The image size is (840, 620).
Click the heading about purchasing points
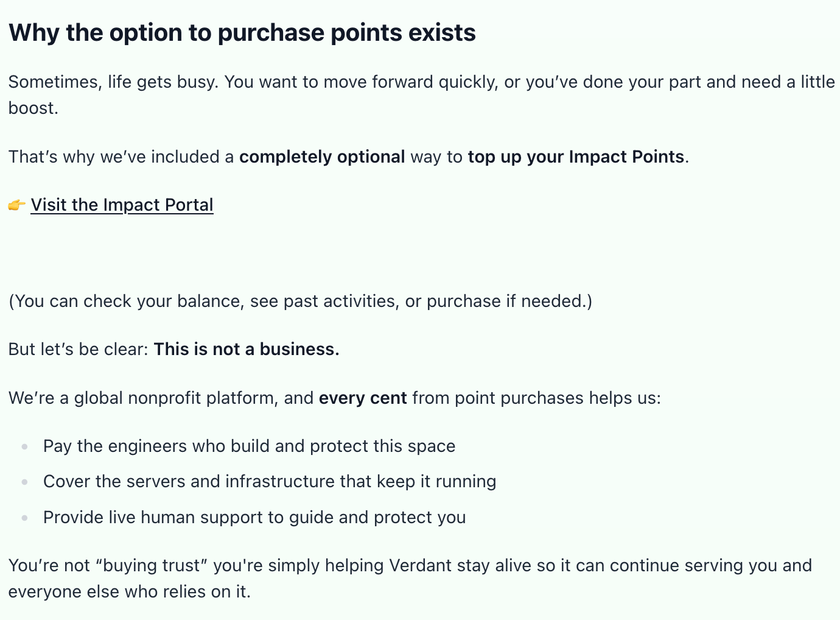(x=242, y=33)
